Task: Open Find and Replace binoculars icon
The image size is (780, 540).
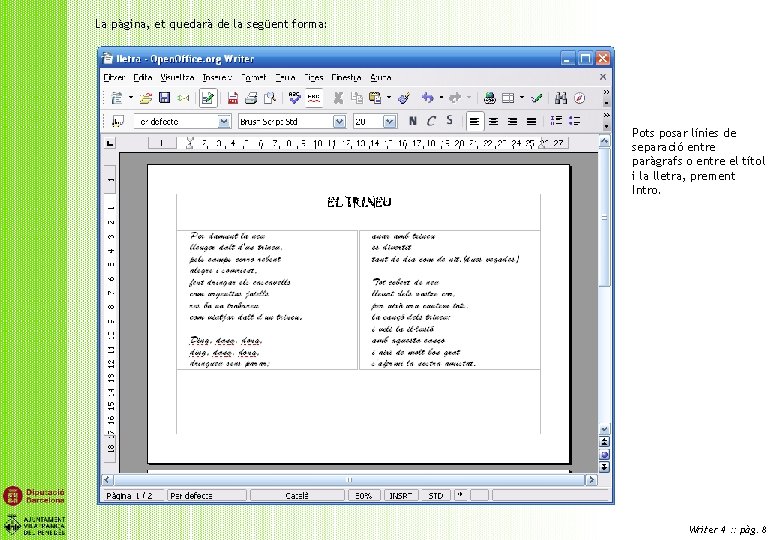Action: pos(561,98)
